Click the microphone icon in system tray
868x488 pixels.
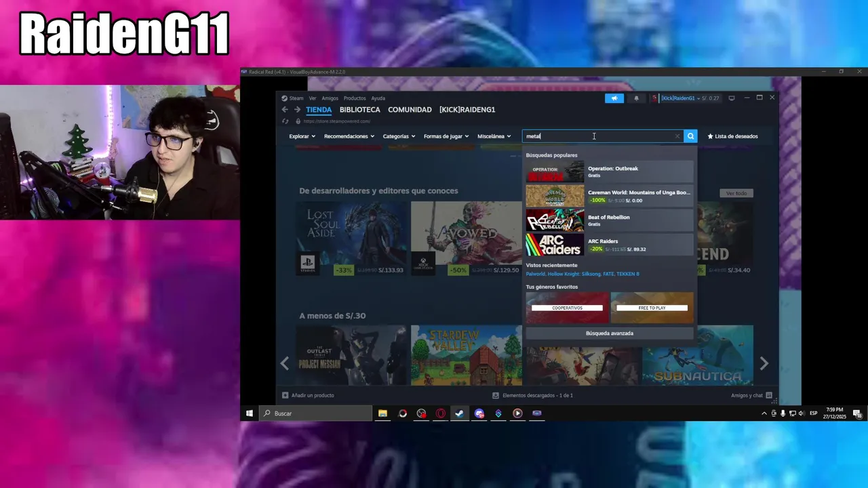coord(783,413)
